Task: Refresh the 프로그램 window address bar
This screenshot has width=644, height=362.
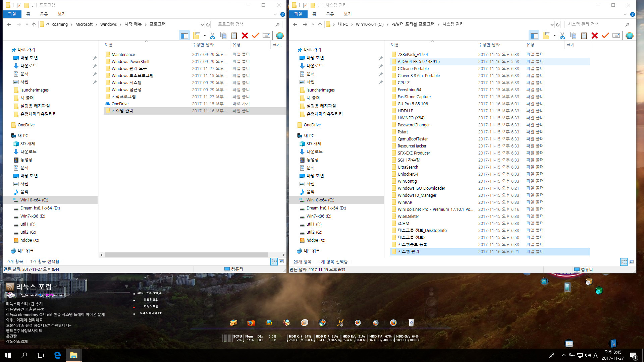Action: [208, 24]
